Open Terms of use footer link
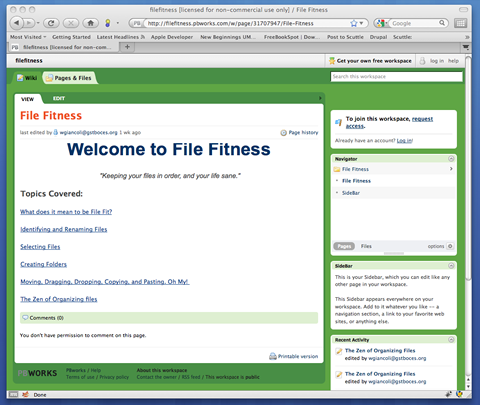480x405 pixels. click(x=80, y=377)
